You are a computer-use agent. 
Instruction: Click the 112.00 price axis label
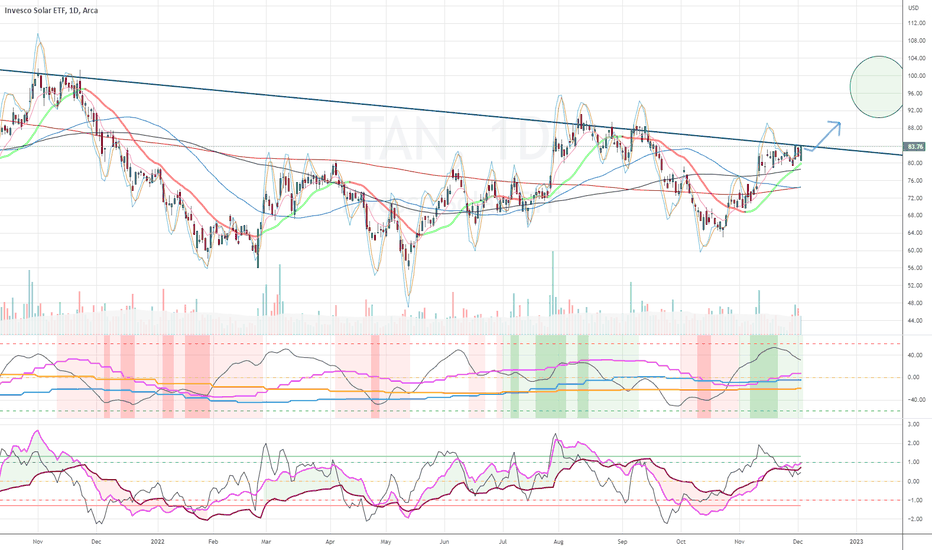[916, 23]
